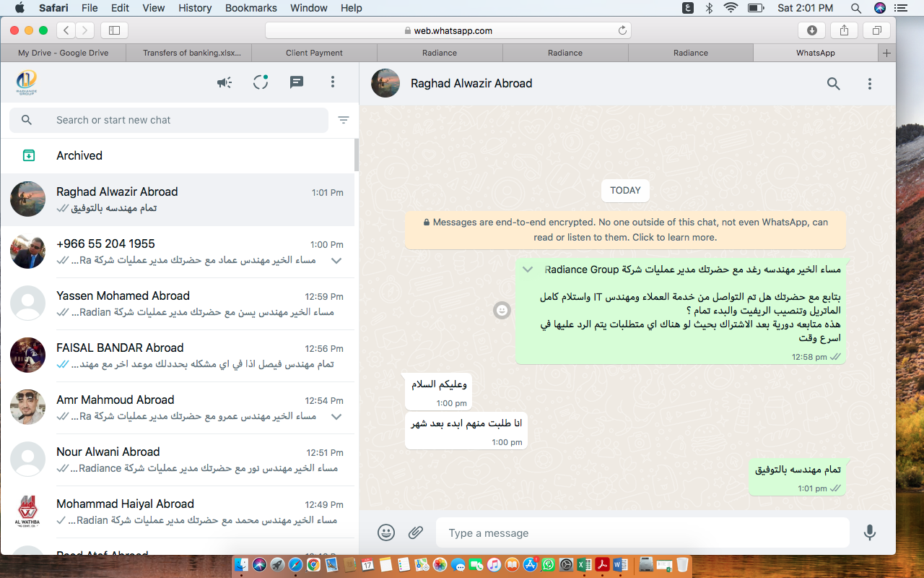924x578 pixels.
Task: Open Mohammad Haiyal Abroad conversation
Action: [177, 512]
